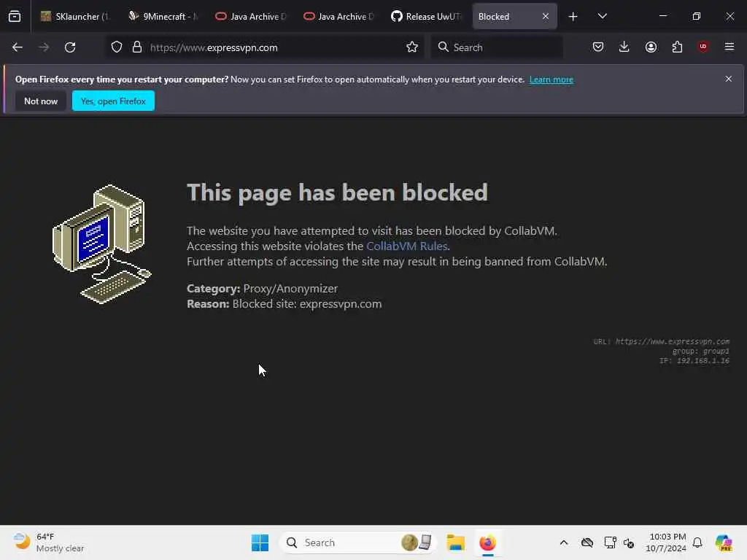Save page to Pocket
This screenshot has width=747, height=560.
[598, 47]
